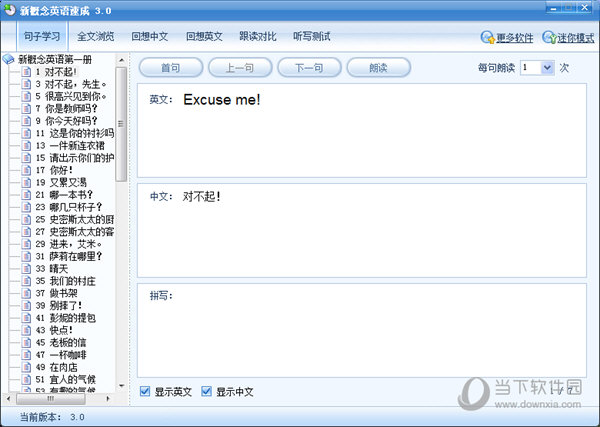Click the document icon of lesson 17 你好!

26,170
